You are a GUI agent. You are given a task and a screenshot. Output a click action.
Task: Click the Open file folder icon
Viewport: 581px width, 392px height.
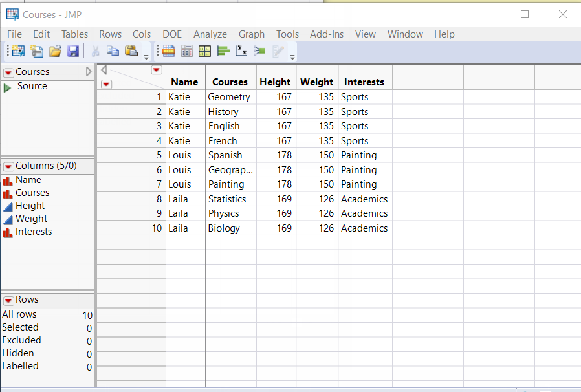55,51
